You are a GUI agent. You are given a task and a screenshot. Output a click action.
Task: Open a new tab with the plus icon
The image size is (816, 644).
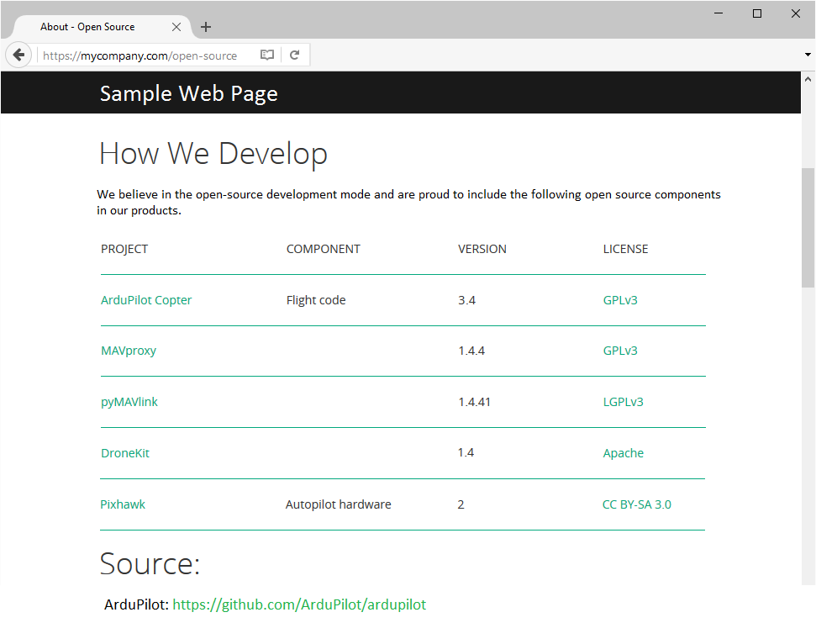click(206, 27)
